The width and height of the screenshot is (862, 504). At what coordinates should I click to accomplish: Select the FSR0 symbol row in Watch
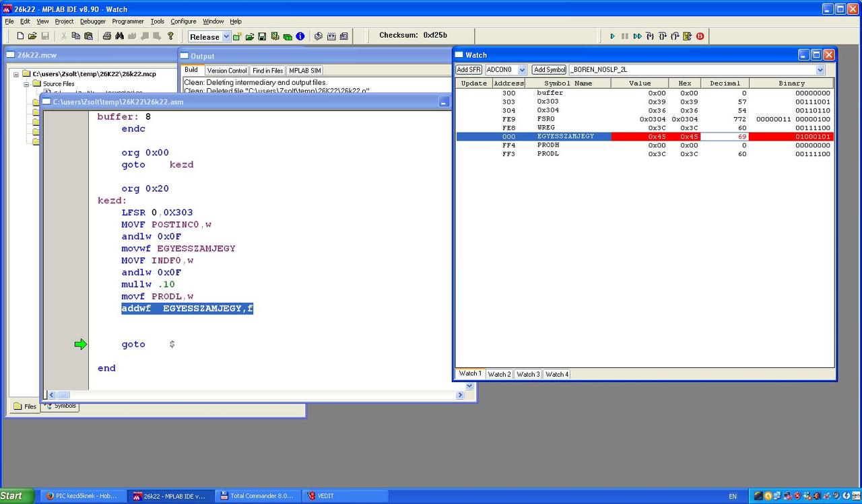[x=645, y=119]
